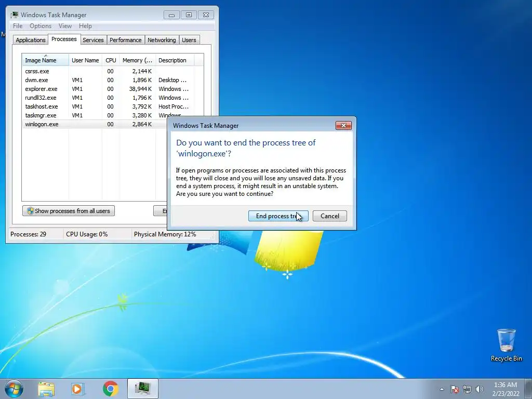Click CPU Usage: 0% status entry
Viewport: 532px width, 399px height.
point(87,234)
